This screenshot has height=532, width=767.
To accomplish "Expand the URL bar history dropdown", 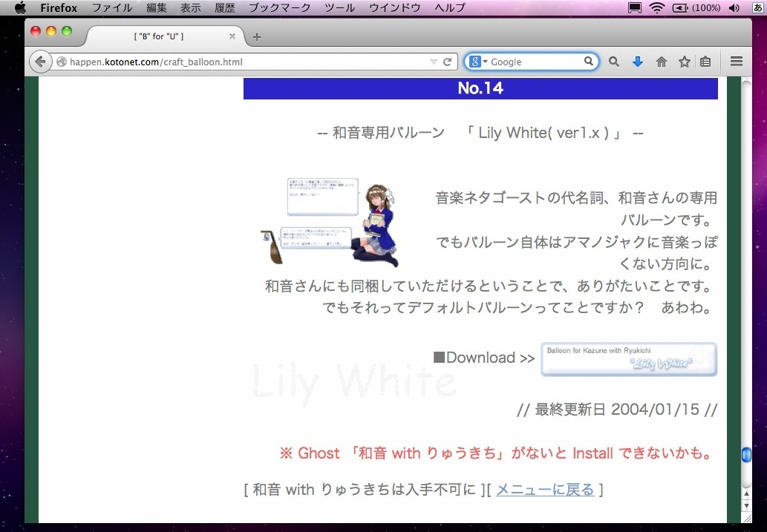I will pyautogui.click(x=434, y=62).
